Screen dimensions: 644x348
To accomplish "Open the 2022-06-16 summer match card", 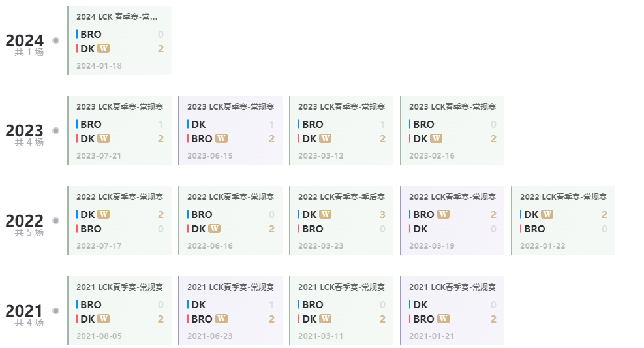I will coord(230,221).
